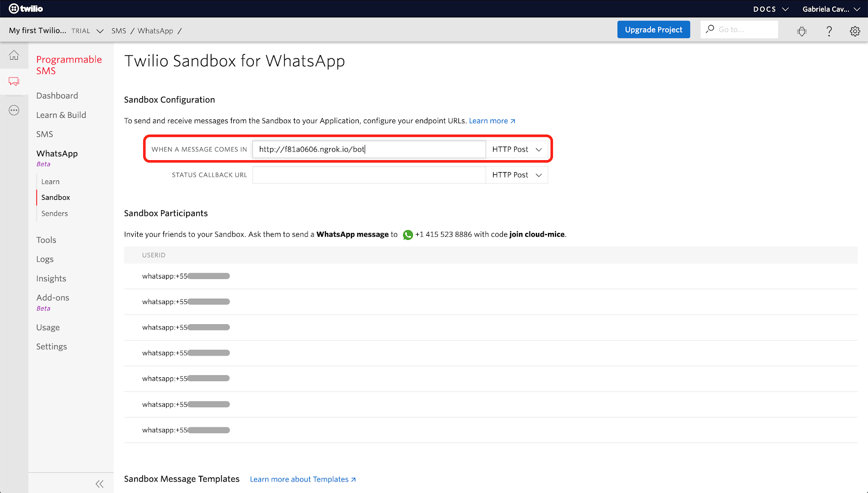Open HTTP Post dropdown for status callback
The width and height of the screenshot is (868, 493).
[517, 175]
